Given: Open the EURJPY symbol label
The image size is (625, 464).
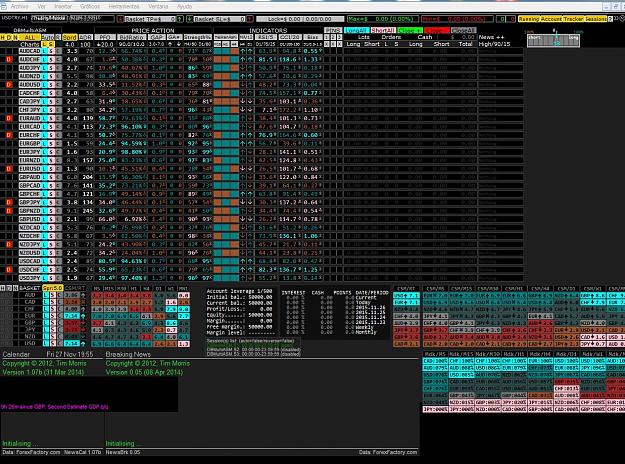Looking at the screenshot, I should pyautogui.click(x=29, y=152).
